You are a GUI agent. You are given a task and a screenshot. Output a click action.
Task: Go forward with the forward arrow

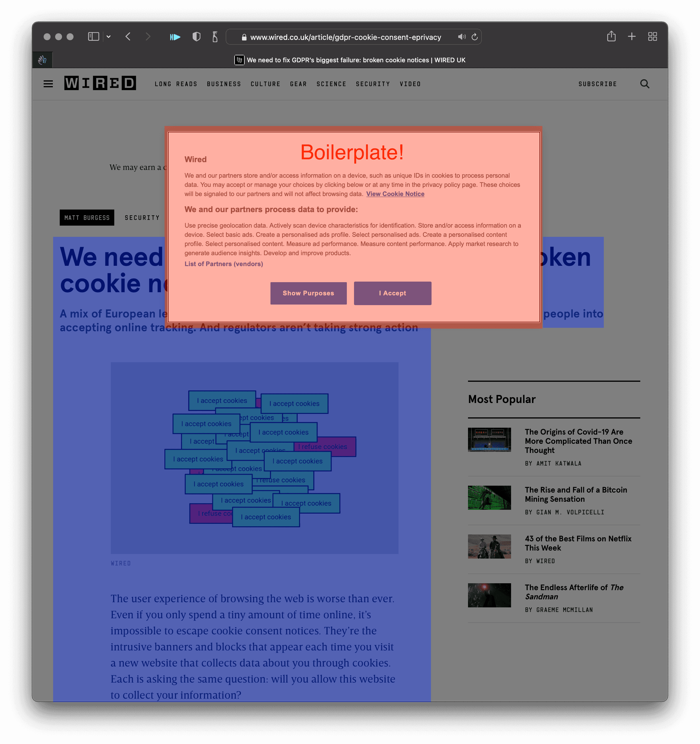tap(148, 37)
